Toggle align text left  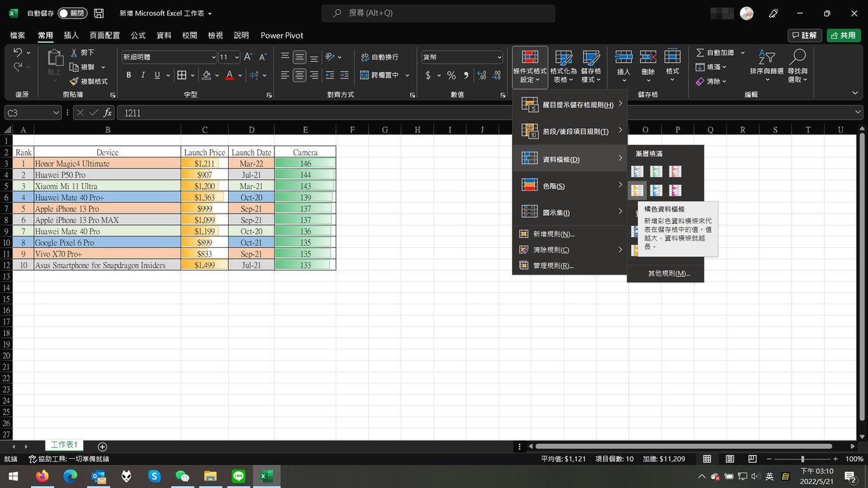pyautogui.click(x=285, y=75)
